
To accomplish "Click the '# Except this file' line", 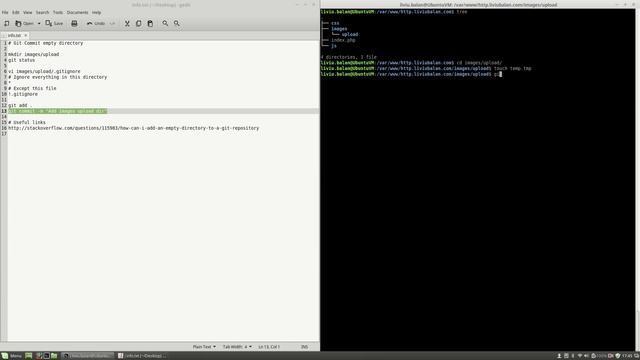I will (x=32, y=89).
